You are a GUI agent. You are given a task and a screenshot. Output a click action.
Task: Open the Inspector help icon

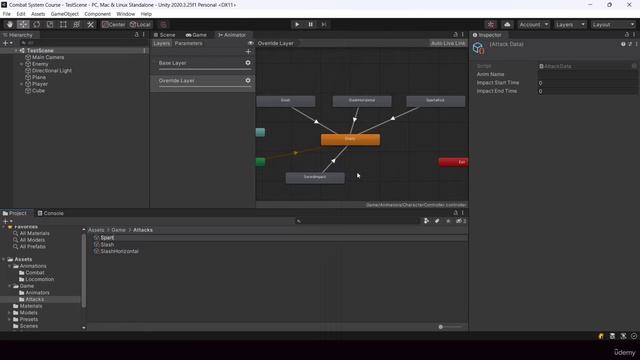coord(623,44)
